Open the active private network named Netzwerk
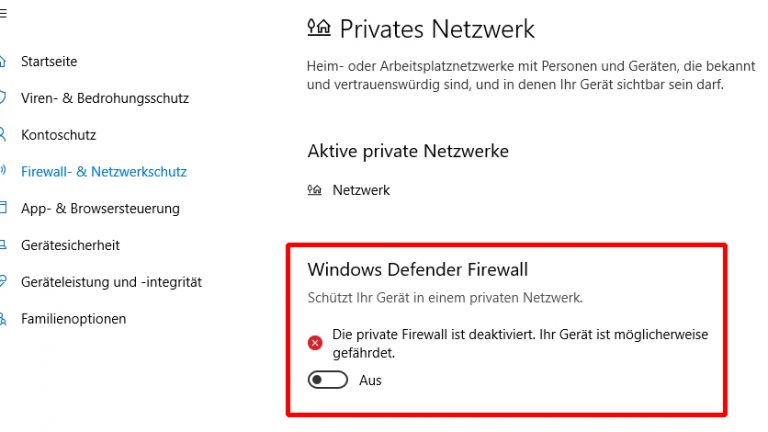 coord(361,190)
